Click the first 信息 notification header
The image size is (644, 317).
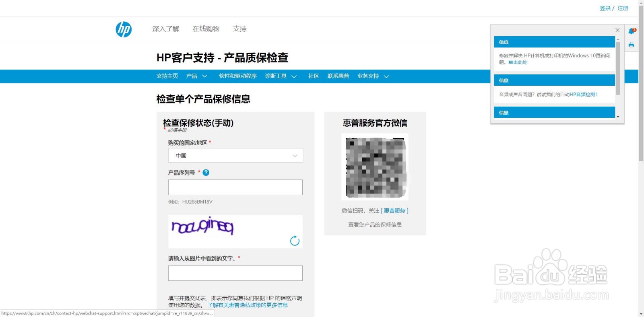(554, 42)
